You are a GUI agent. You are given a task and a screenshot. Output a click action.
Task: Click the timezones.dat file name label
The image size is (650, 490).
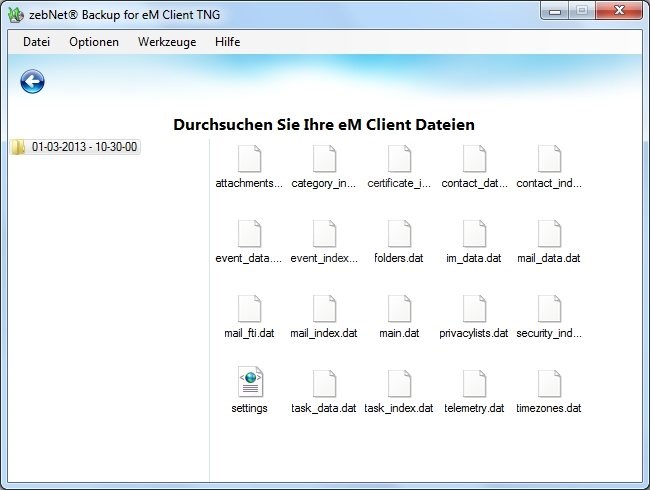549,408
